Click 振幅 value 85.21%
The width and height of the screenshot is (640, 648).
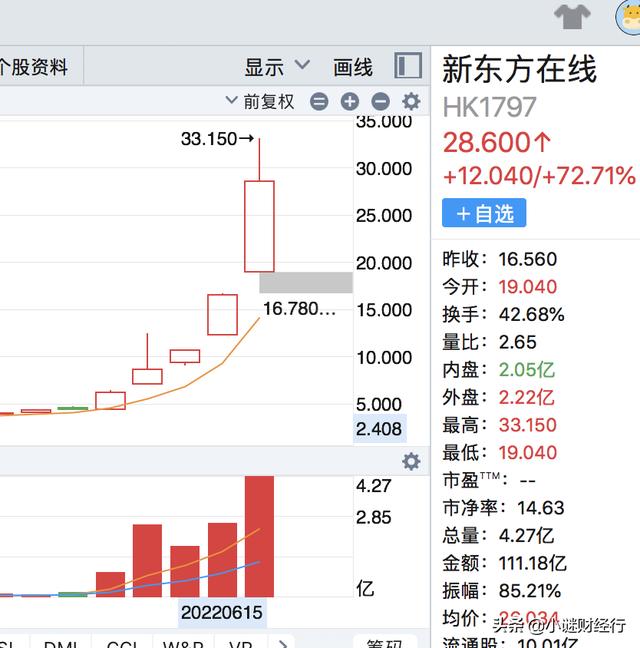[x=530, y=591]
